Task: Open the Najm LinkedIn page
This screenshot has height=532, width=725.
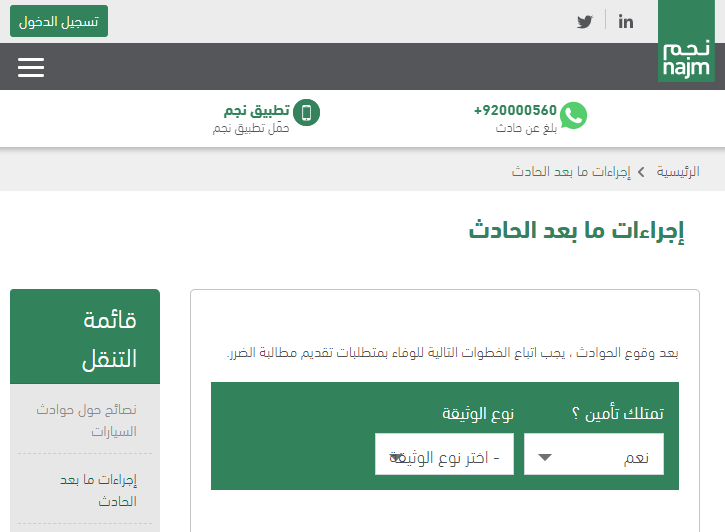Action: 626,21
